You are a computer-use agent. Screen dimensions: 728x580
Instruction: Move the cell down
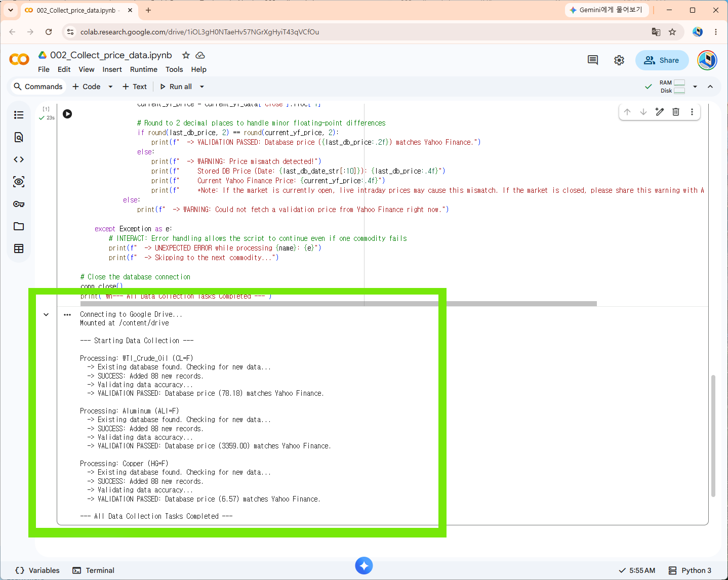[x=643, y=112]
